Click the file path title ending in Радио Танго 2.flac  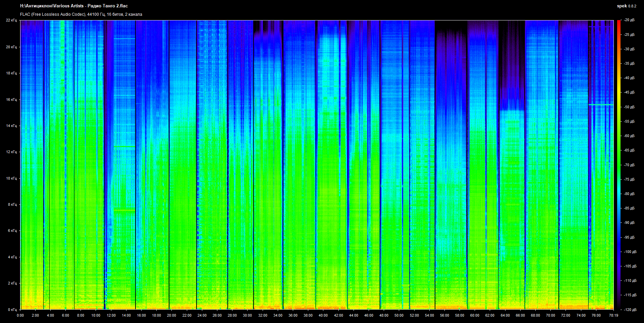(x=74, y=6)
